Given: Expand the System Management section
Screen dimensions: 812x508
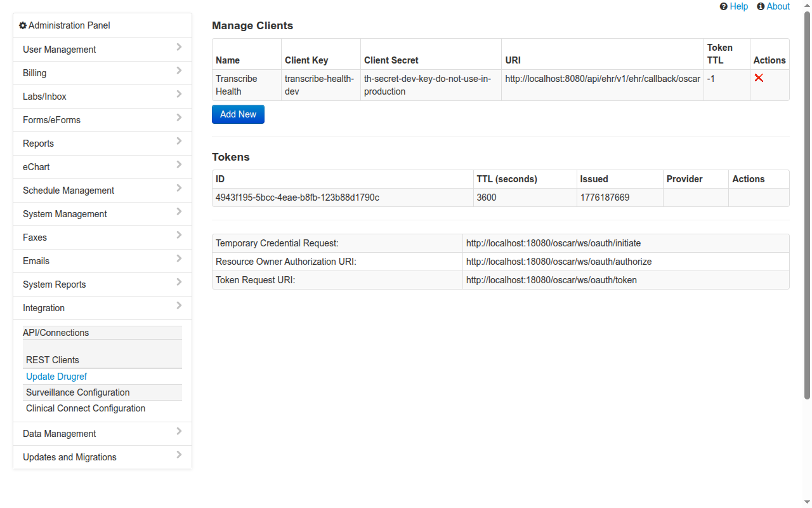Looking at the screenshot, I should pyautogui.click(x=101, y=213).
